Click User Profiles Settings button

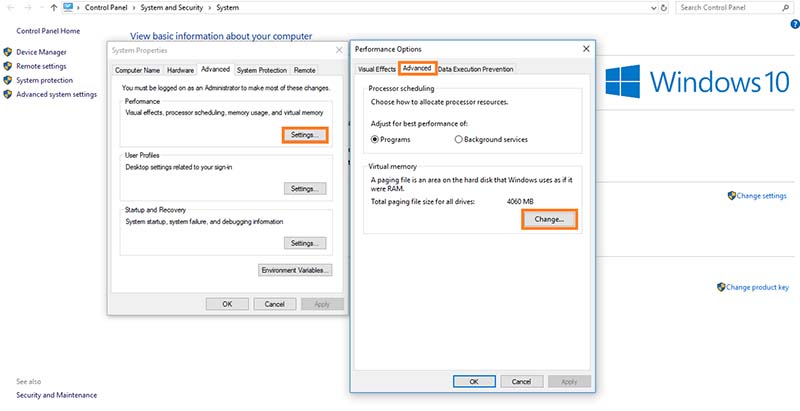point(305,189)
